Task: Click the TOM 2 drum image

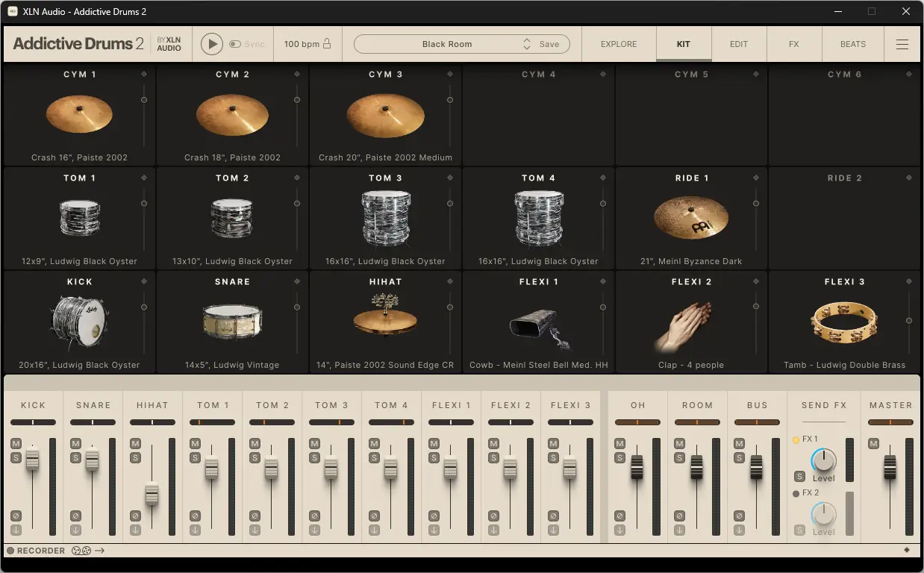Action: [232, 219]
